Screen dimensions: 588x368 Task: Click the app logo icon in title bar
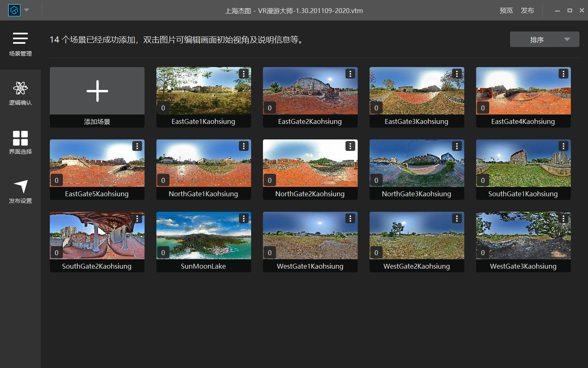click(x=14, y=10)
